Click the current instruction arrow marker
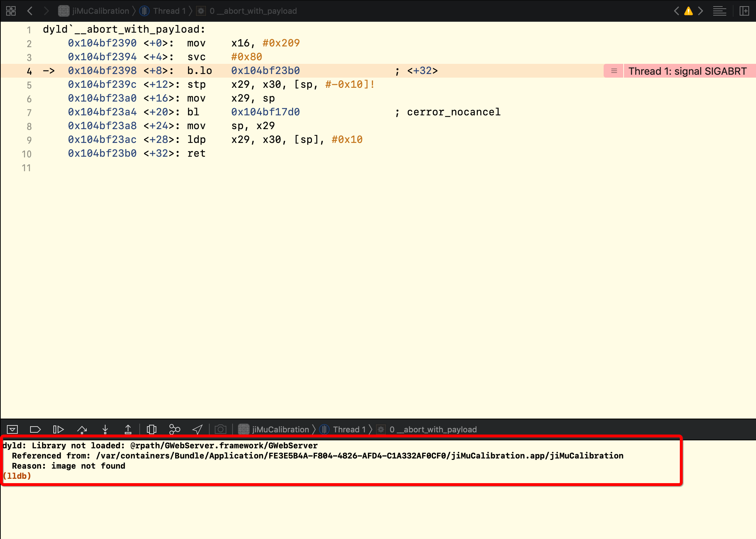This screenshot has width=756, height=539. (49, 71)
